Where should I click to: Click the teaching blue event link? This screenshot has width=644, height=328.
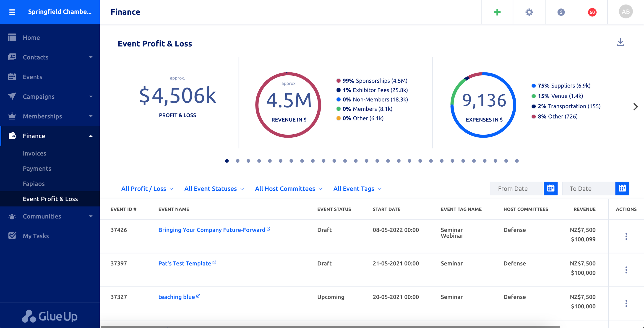[x=177, y=297]
